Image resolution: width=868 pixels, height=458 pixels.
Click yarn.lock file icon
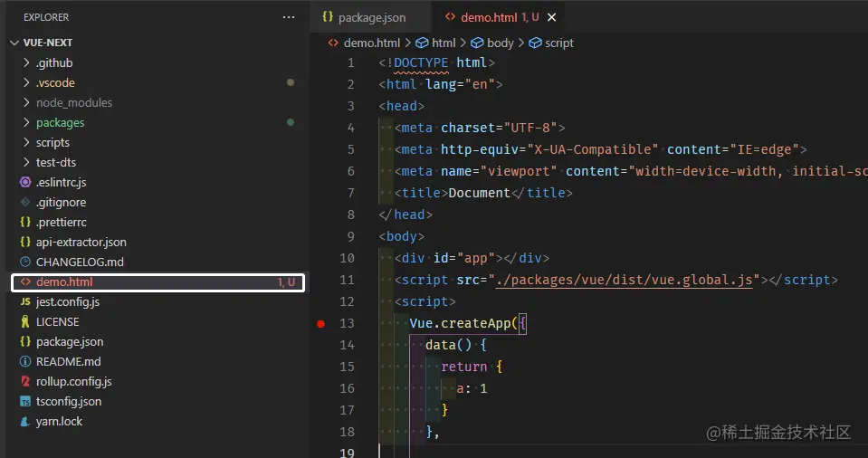(25, 422)
